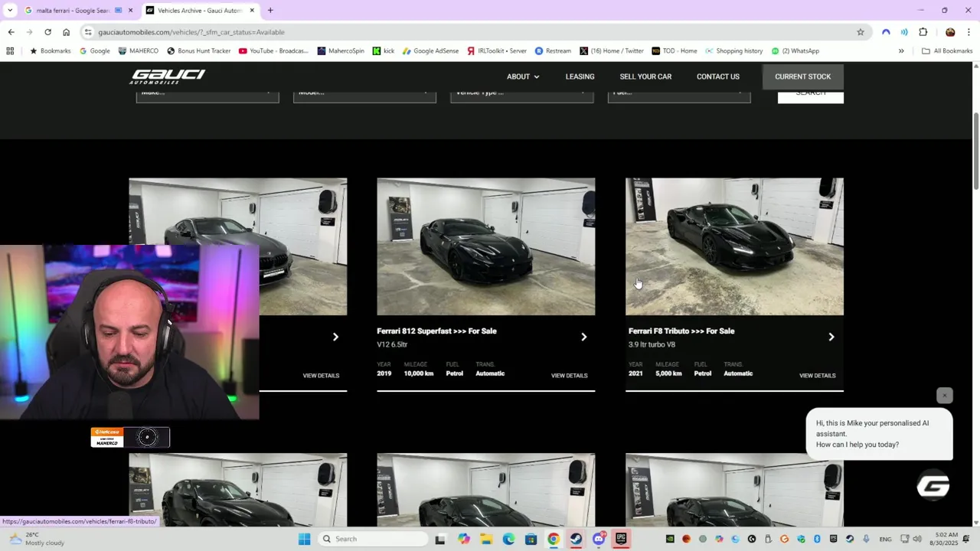Open the Ferrari 812 Superfast photo
980x551 pixels.
pyautogui.click(x=485, y=246)
